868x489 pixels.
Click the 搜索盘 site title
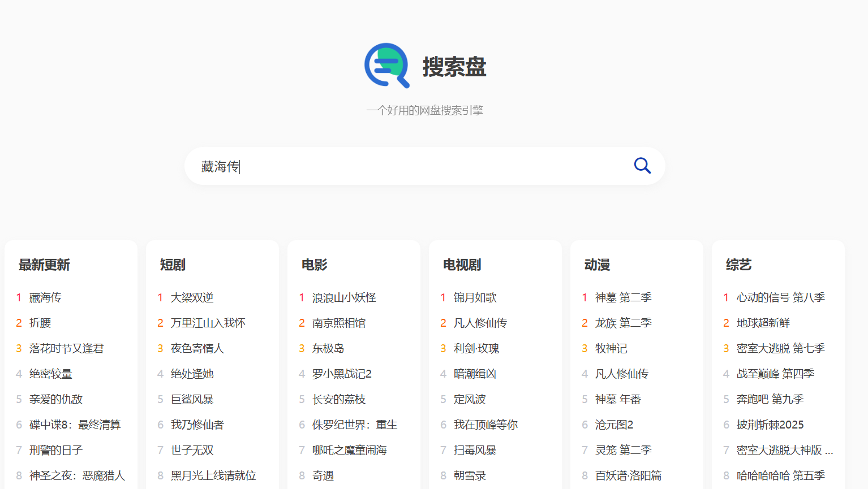point(454,67)
